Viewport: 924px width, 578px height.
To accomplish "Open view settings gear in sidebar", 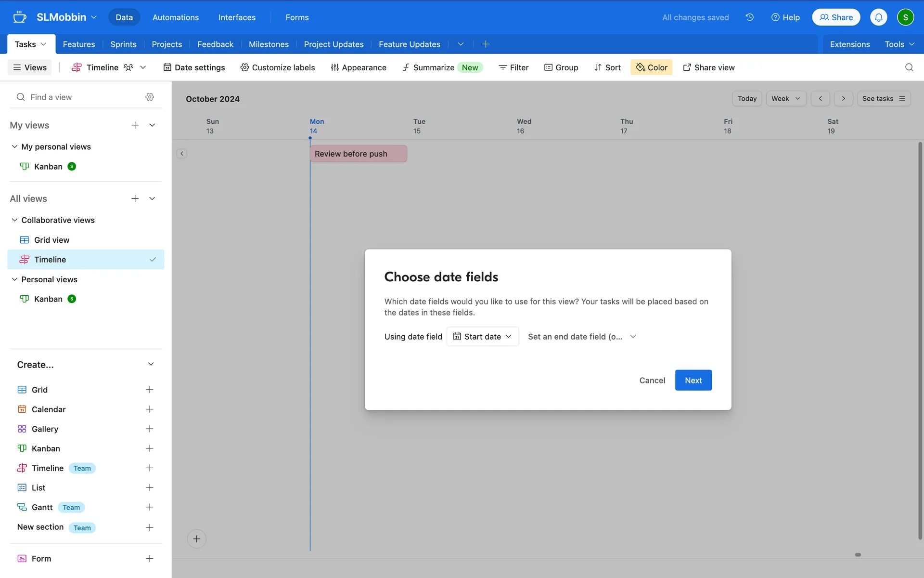I will 150,97.
